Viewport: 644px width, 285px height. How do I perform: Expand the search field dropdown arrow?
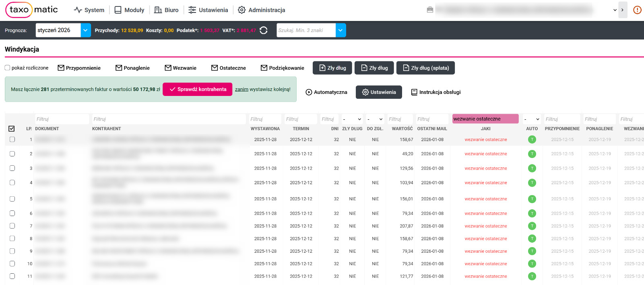click(341, 30)
